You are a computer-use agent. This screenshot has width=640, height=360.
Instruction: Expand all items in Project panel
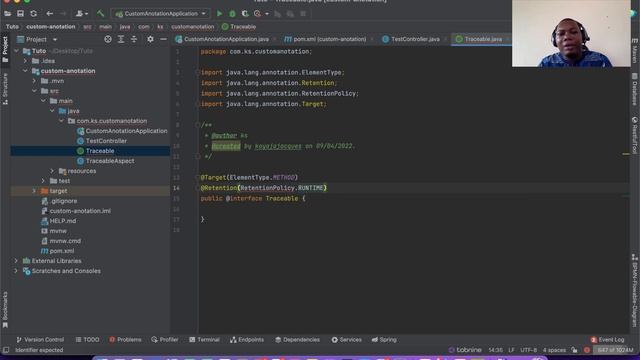121,39
